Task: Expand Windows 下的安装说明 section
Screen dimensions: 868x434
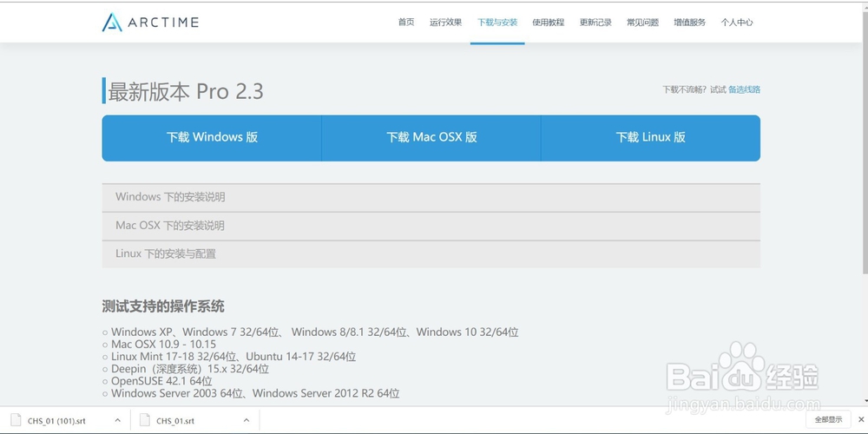Action: [431, 197]
